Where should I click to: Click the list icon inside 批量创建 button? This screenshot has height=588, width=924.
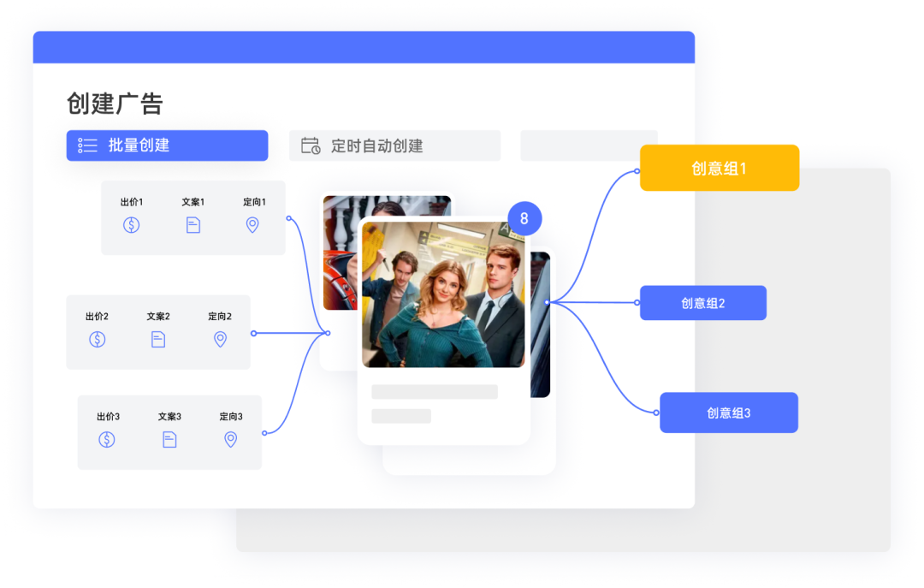tap(87, 146)
